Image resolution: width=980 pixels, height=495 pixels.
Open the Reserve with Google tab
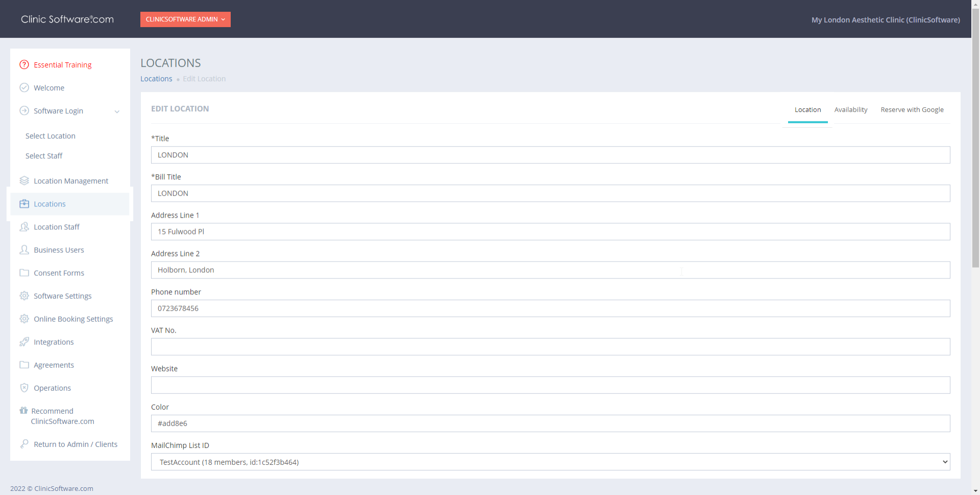[912, 110]
